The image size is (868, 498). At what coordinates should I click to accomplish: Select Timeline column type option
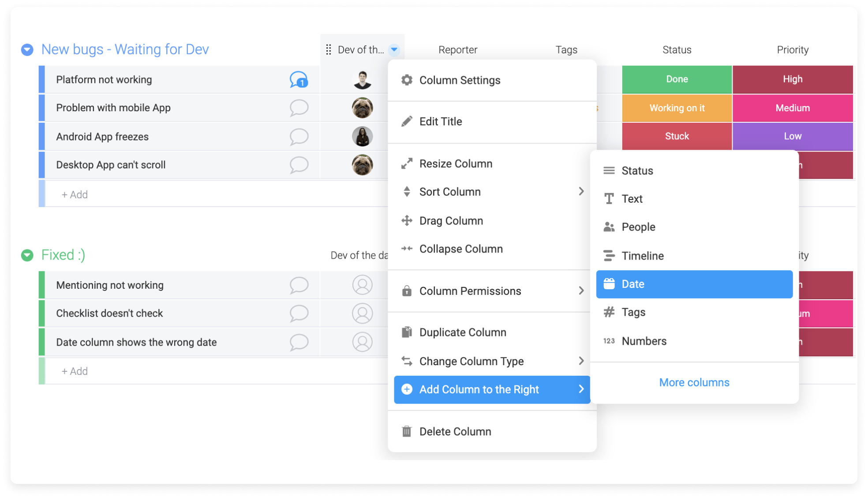[642, 256]
